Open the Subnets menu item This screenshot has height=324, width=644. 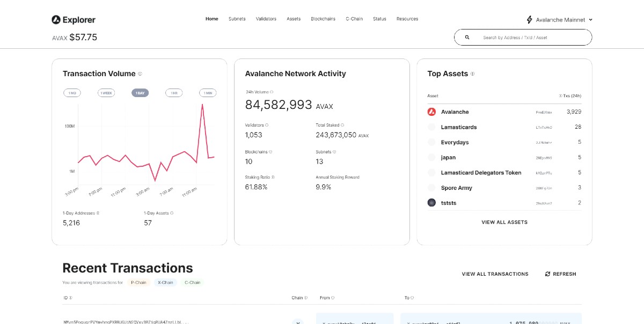click(x=237, y=19)
